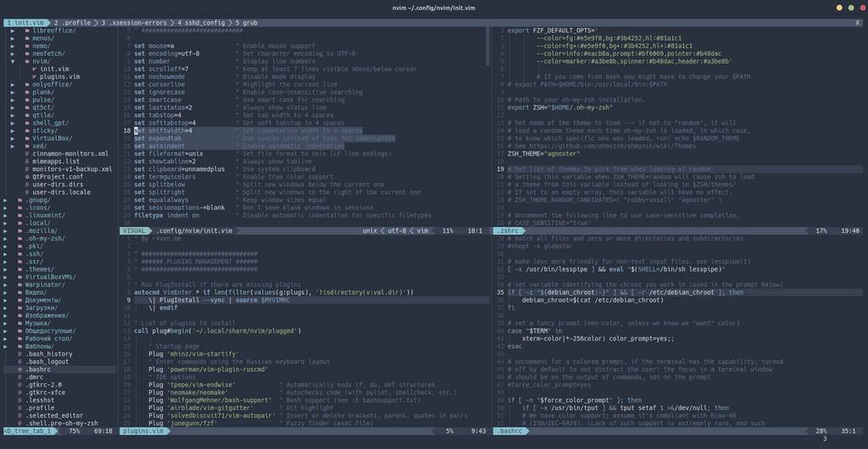The height and width of the screenshot is (449, 868).
Task: Click the folder icon beside VirtualBox directory
Action: point(26,138)
